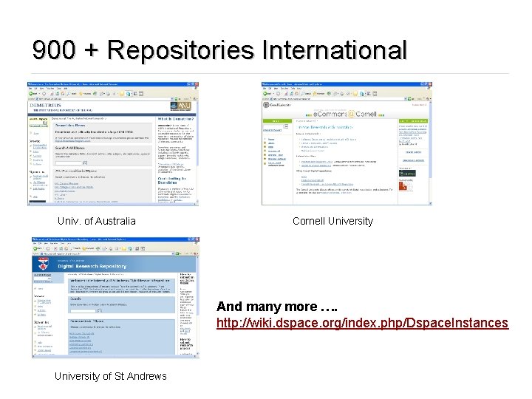Click the text 'And many more ….'
This screenshot has width=532, height=399.
(277, 307)
